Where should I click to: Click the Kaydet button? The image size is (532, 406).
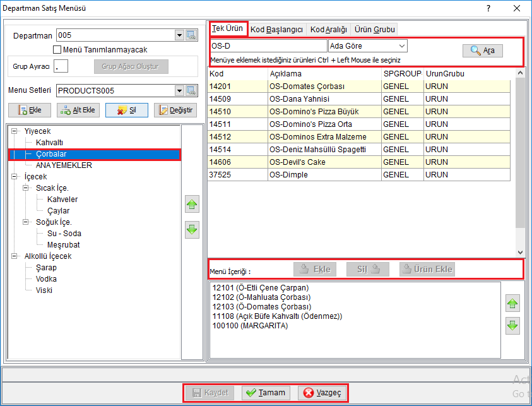(210, 393)
